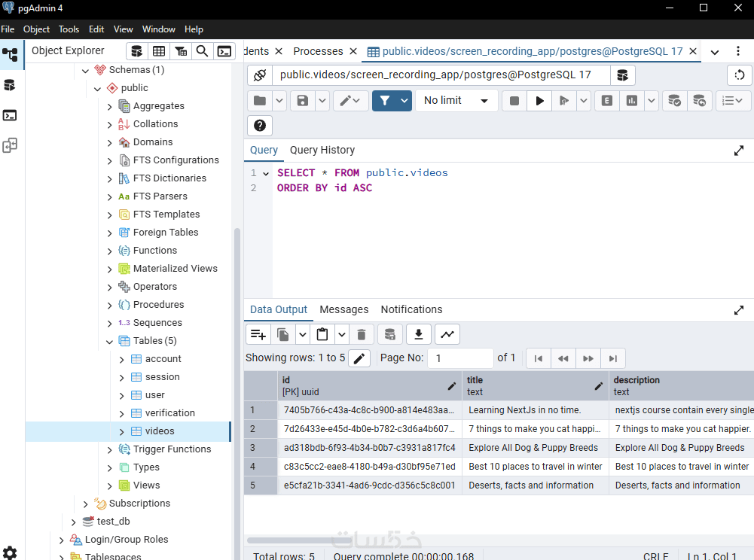Open the Object menu

(x=37, y=29)
